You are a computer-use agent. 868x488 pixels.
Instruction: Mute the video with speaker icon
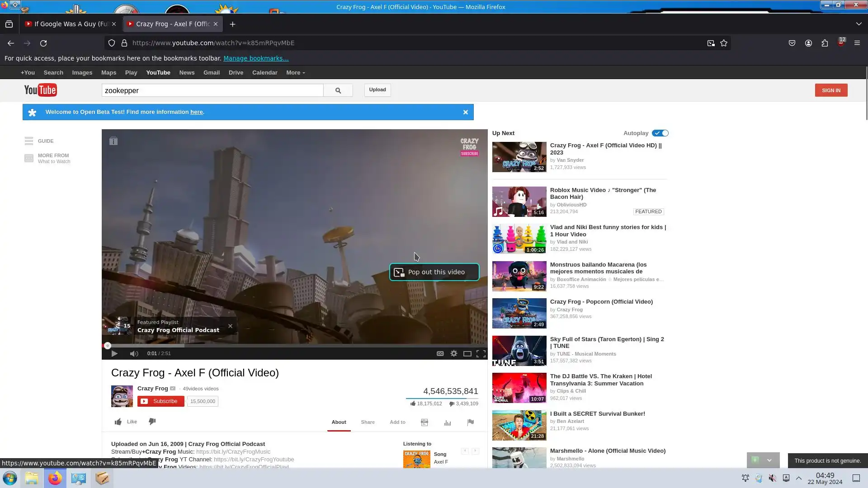point(134,354)
